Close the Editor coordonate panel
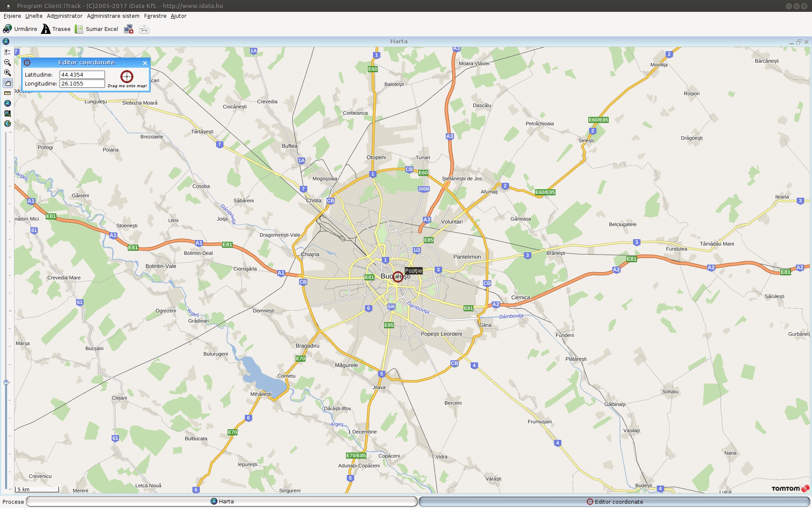Image resolution: width=812 pixels, height=508 pixels. pos(145,63)
